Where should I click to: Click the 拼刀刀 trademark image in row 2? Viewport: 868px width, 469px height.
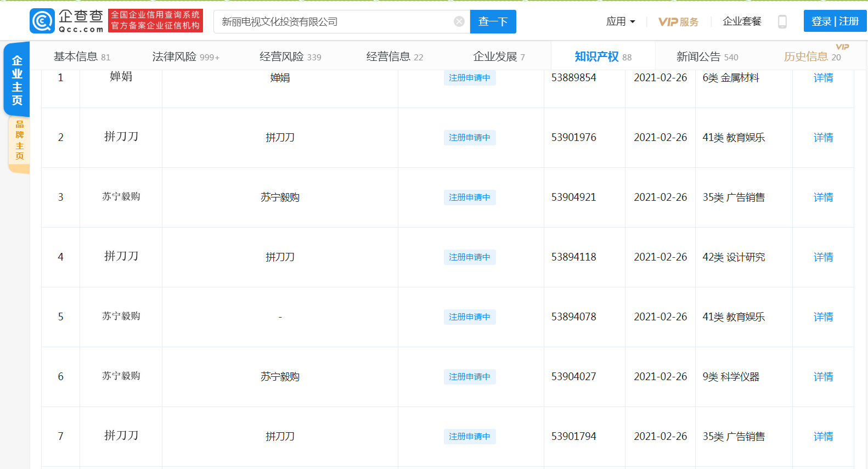pyautogui.click(x=121, y=137)
